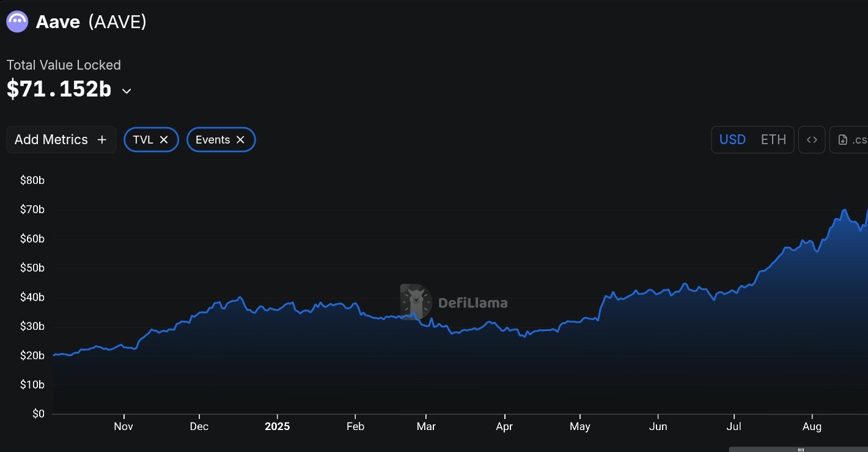The width and height of the screenshot is (868, 452).
Task: Click the $40b y-axis label
Action: [32, 297]
